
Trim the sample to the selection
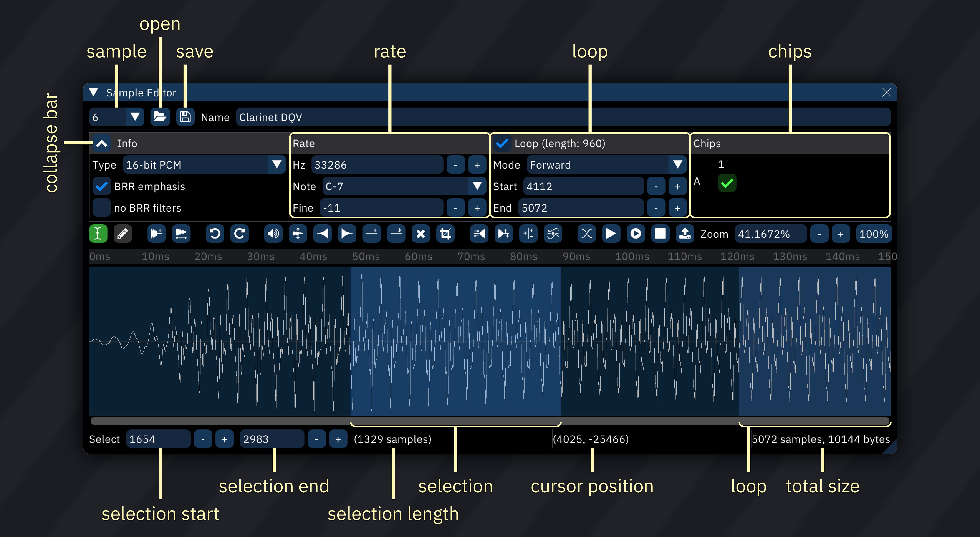coord(445,234)
